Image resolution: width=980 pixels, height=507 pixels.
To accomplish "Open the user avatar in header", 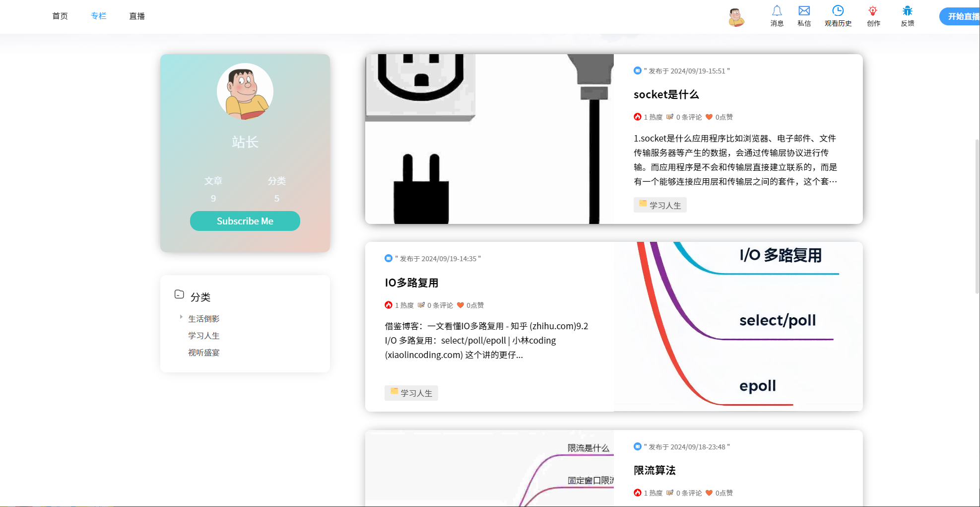I will pyautogui.click(x=736, y=17).
